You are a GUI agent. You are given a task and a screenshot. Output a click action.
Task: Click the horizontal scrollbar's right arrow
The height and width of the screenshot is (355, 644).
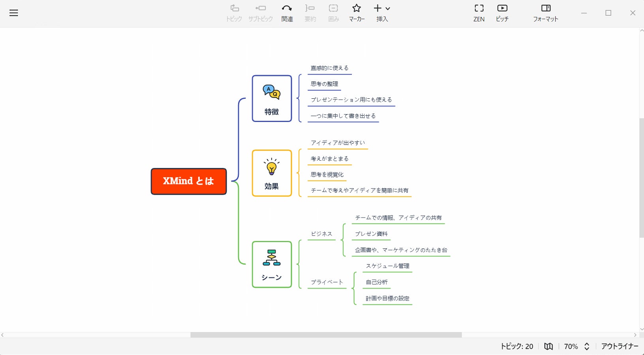point(635,335)
